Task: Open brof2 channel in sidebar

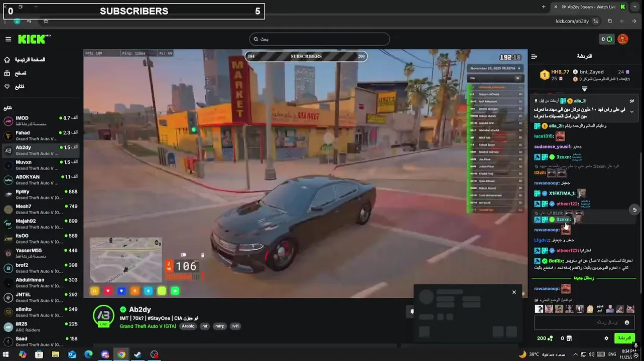Action: coord(40,268)
